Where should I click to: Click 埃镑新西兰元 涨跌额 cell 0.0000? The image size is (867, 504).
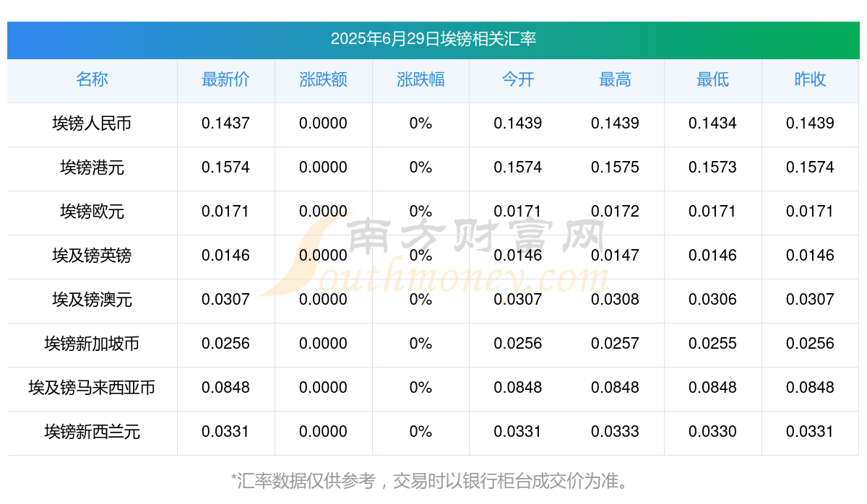[323, 432]
